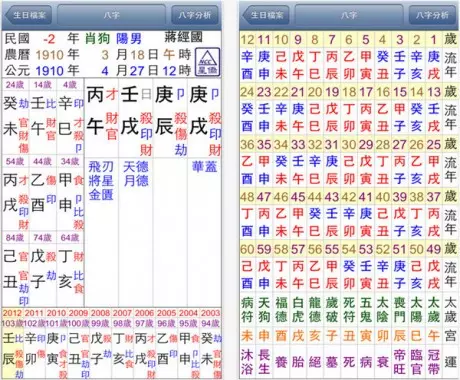The height and width of the screenshot is (380, 460).
Task: Tap age 60 in the 流年 table
Action: pyautogui.click(x=247, y=249)
